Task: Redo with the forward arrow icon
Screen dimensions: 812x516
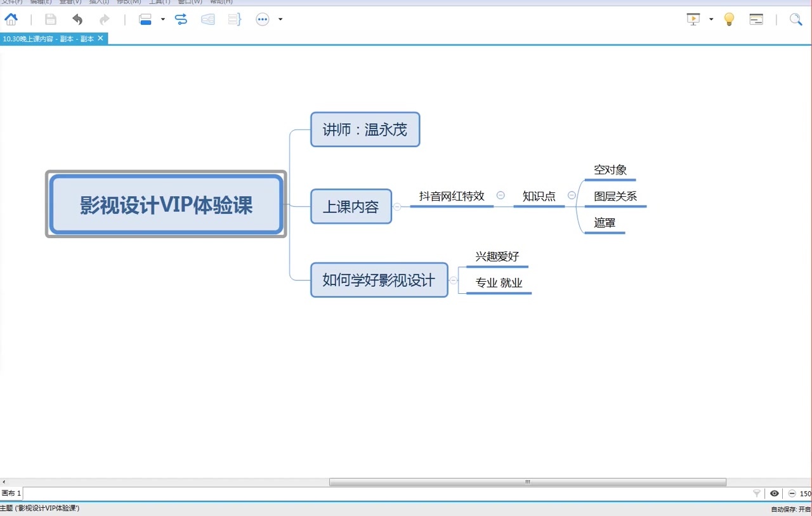Action: coord(104,19)
